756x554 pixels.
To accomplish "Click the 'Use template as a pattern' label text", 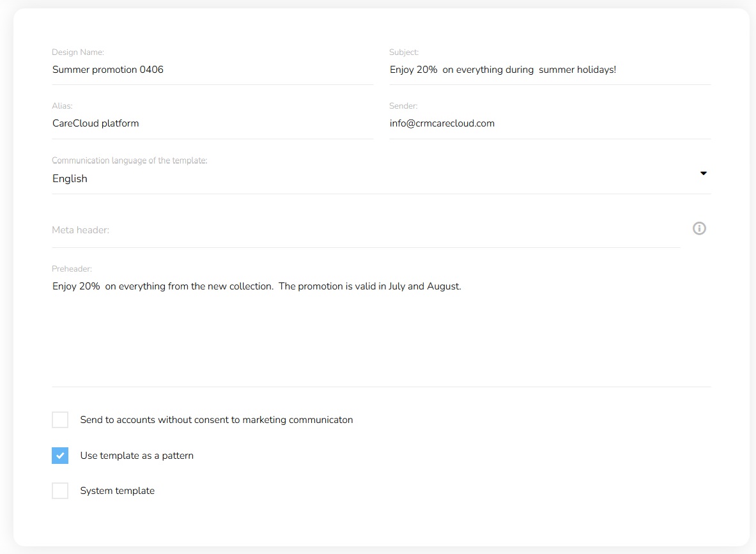I will [137, 456].
